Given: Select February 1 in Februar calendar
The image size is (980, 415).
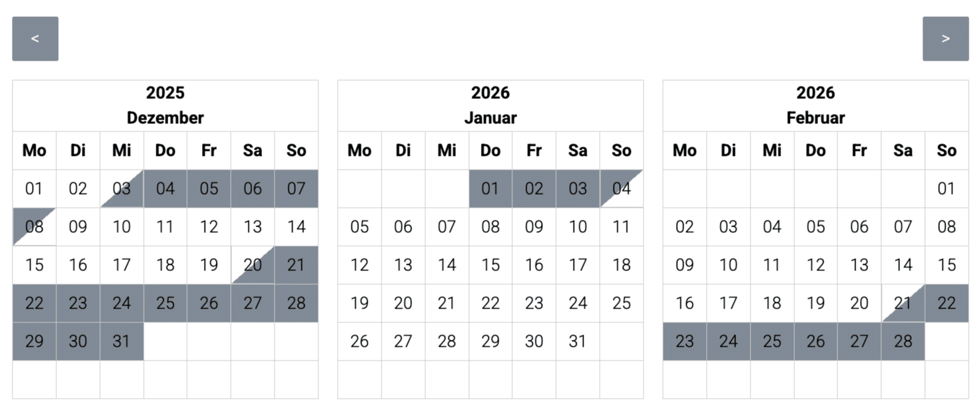Looking at the screenshot, I should (946, 188).
